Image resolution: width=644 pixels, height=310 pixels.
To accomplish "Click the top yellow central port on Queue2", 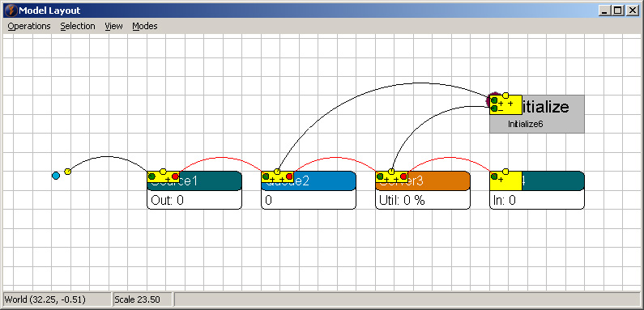I will coord(277,172).
